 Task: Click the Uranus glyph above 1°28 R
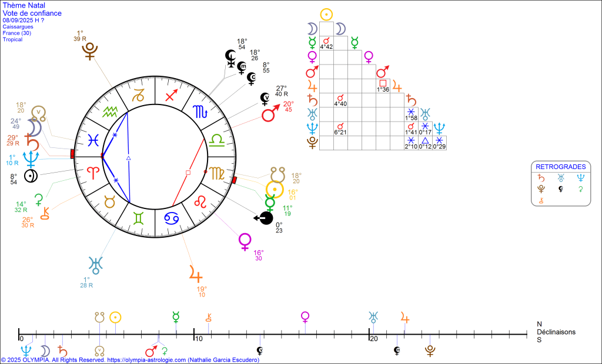pyautogui.click(x=95, y=264)
